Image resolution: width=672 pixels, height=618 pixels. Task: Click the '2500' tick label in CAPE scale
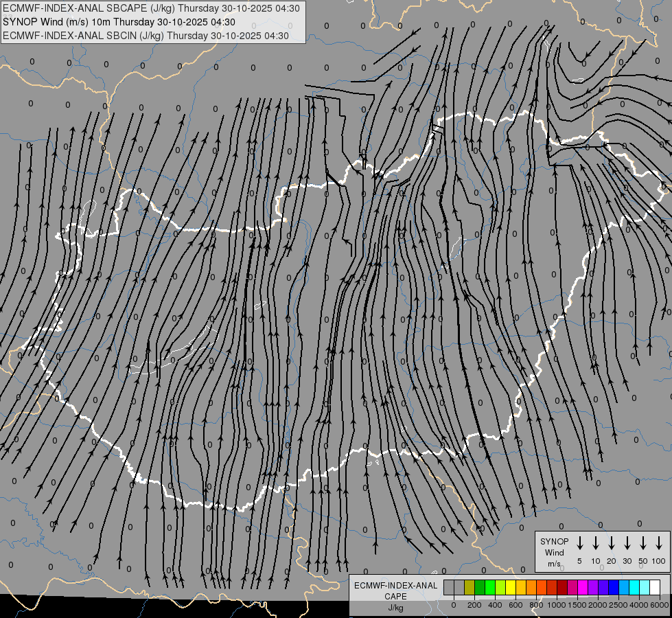[x=618, y=605]
